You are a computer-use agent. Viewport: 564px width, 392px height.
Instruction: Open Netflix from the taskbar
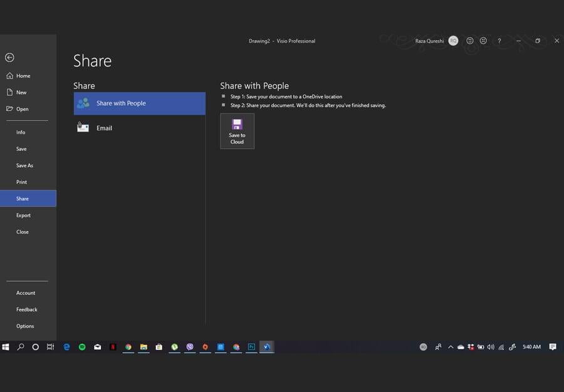(113, 347)
